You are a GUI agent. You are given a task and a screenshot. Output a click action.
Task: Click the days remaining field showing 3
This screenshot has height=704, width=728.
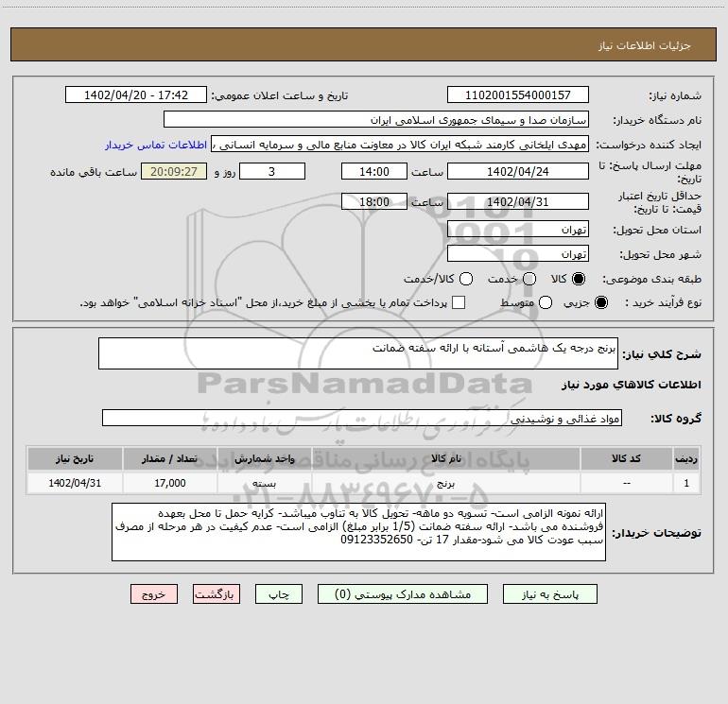tap(272, 171)
